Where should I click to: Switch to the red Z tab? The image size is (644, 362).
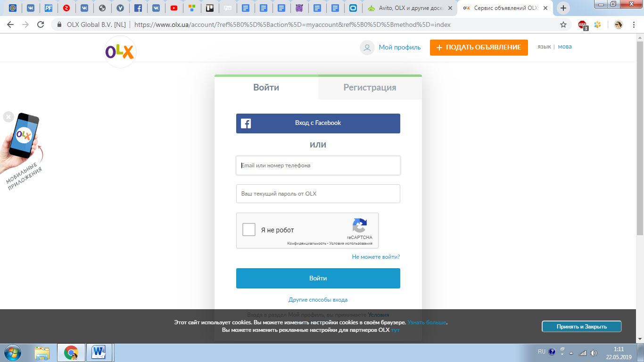66,8
